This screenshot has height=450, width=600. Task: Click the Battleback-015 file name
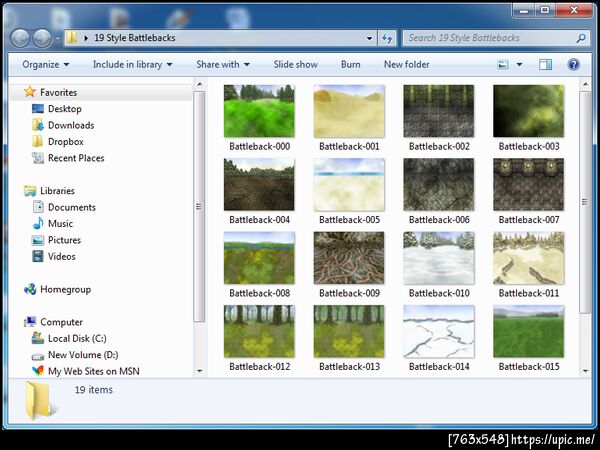point(529,367)
